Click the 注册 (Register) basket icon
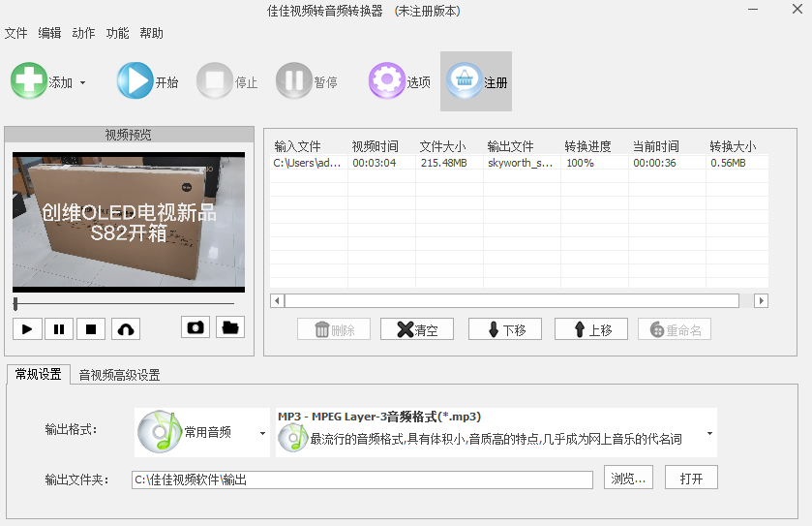This screenshot has width=812, height=526. 466,81
